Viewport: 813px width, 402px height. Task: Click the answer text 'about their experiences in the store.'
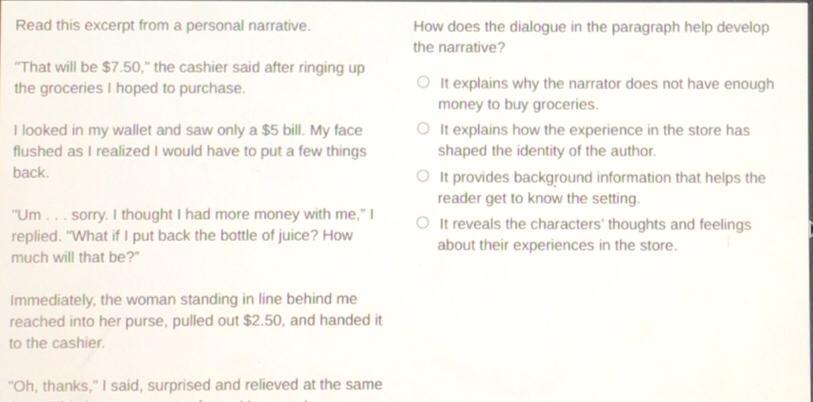(x=557, y=245)
